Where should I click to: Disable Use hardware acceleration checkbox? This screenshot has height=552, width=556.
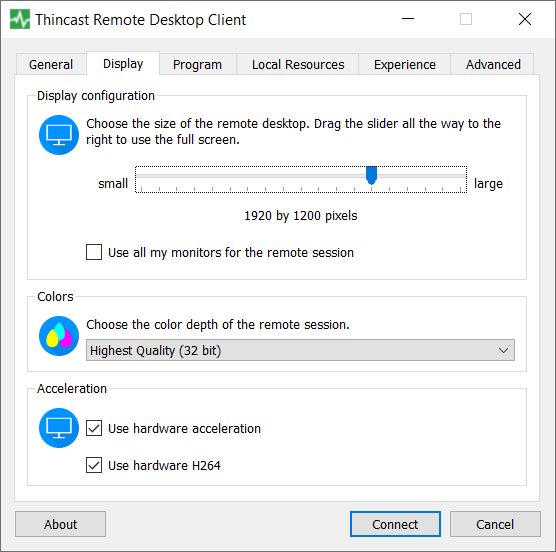pos(94,428)
